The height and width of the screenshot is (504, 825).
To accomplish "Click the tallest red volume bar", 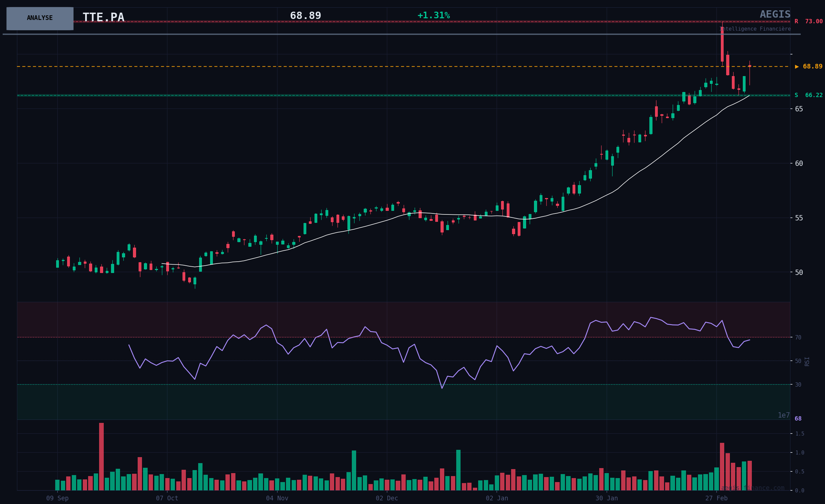I will click(101, 456).
